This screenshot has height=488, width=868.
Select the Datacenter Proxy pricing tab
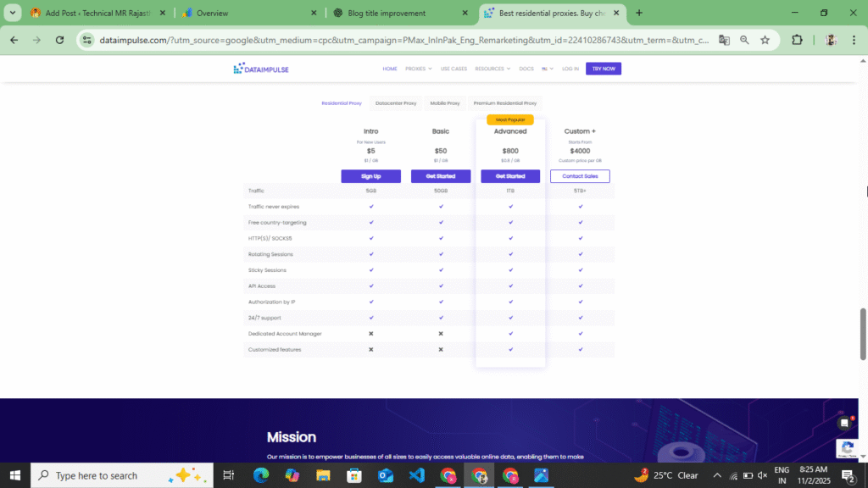[396, 103]
